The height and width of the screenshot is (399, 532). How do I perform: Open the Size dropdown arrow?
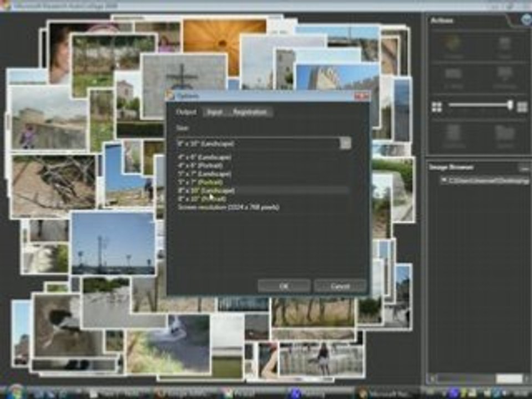coord(345,144)
